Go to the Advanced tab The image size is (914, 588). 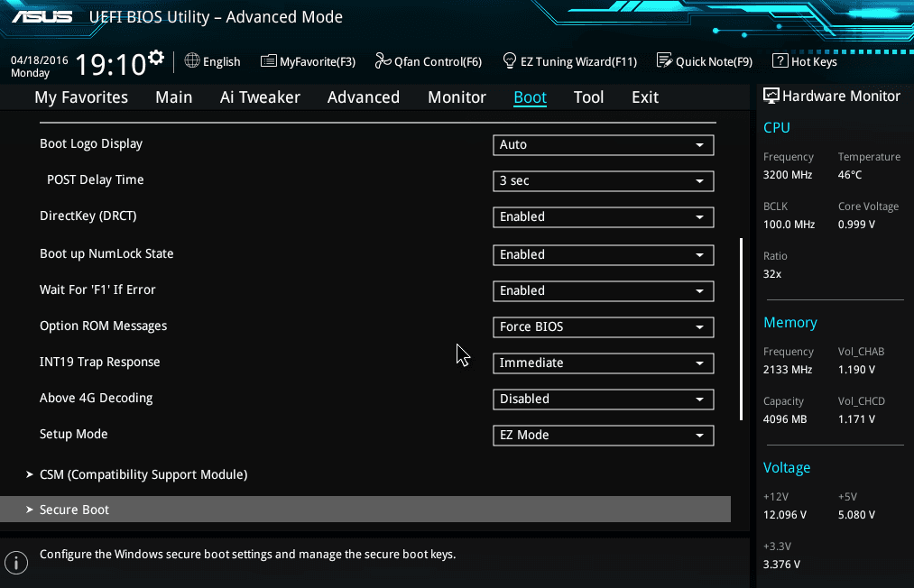tap(363, 97)
